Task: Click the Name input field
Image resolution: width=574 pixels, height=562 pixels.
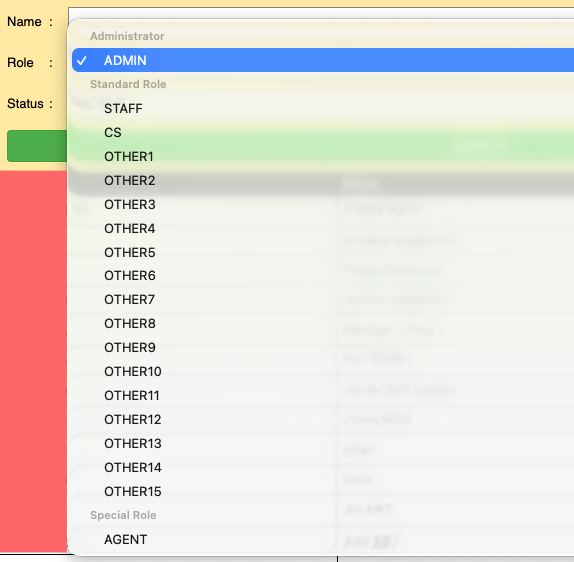Action: pos(321,13)
